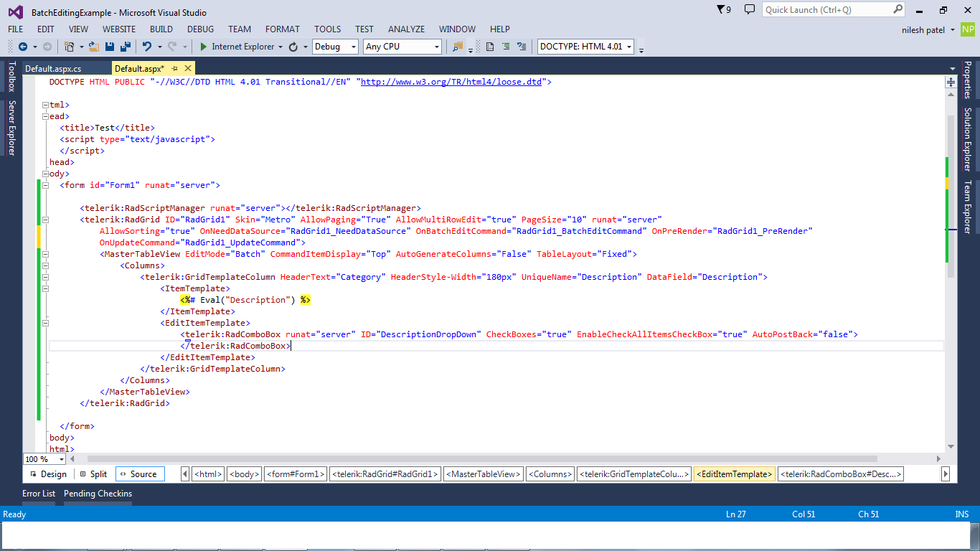The image size is (980, 551).
Task: Open the Debug configuration dropdown
Action: pyautogui.click(x=335, y=47)
